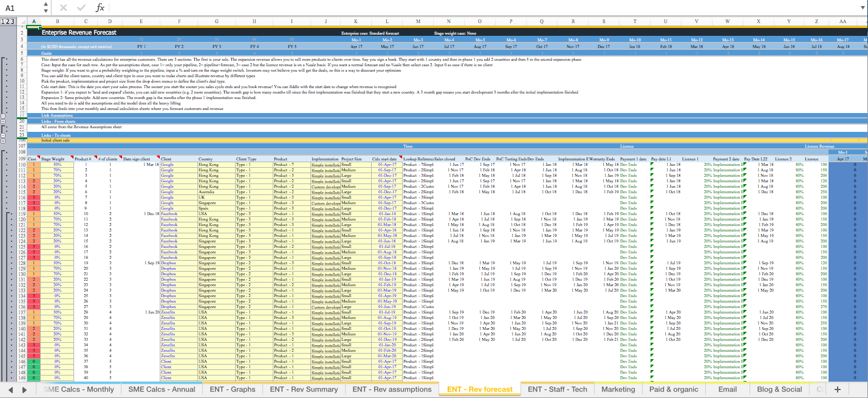868x398 pixels.
Task: Click the Select All corner triangle
Action: 22,21
